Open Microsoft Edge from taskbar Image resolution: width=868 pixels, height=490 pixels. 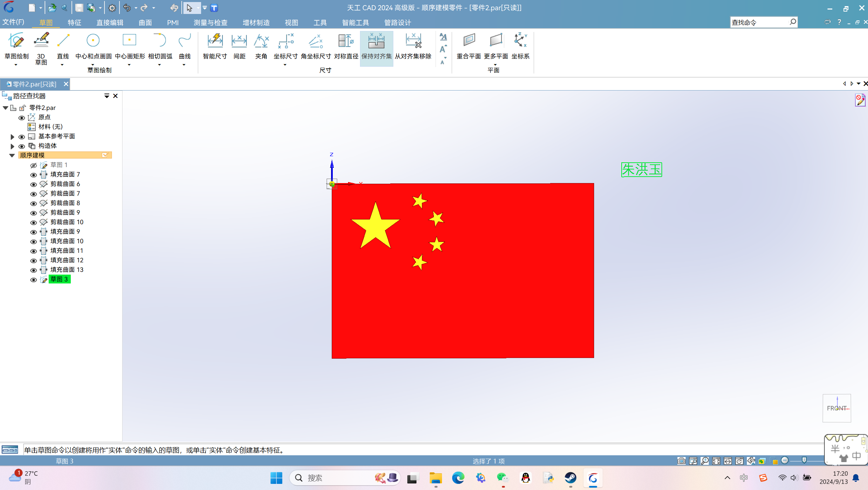point(458,478)
